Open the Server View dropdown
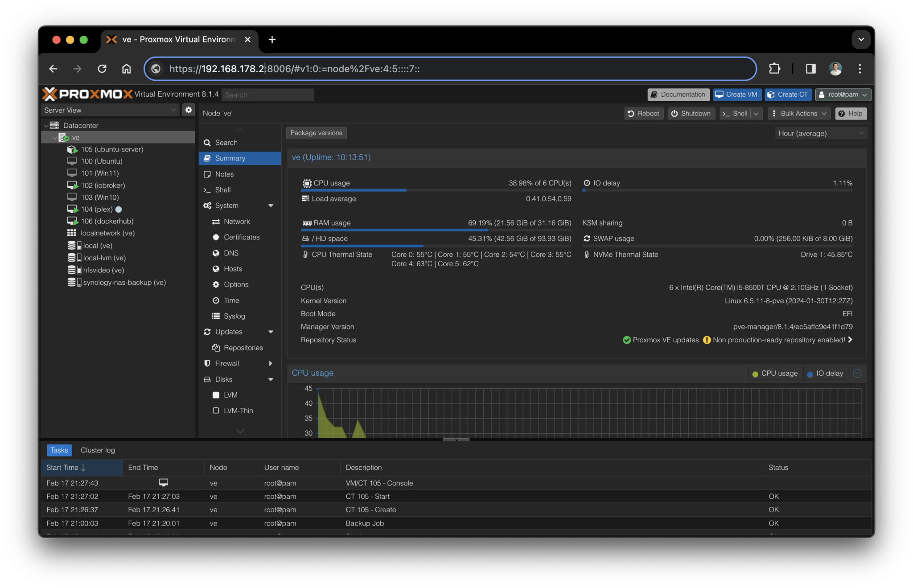913x588 pixels. point(109,110)
